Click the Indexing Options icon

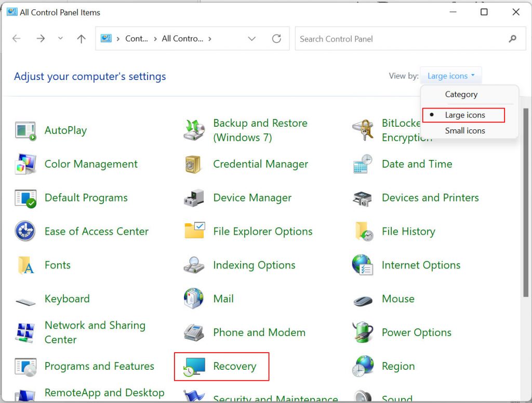point(194,265)
